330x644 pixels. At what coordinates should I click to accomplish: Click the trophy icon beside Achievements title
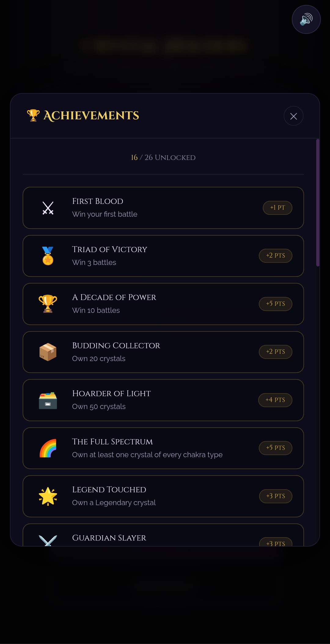(x=33, y=115)
